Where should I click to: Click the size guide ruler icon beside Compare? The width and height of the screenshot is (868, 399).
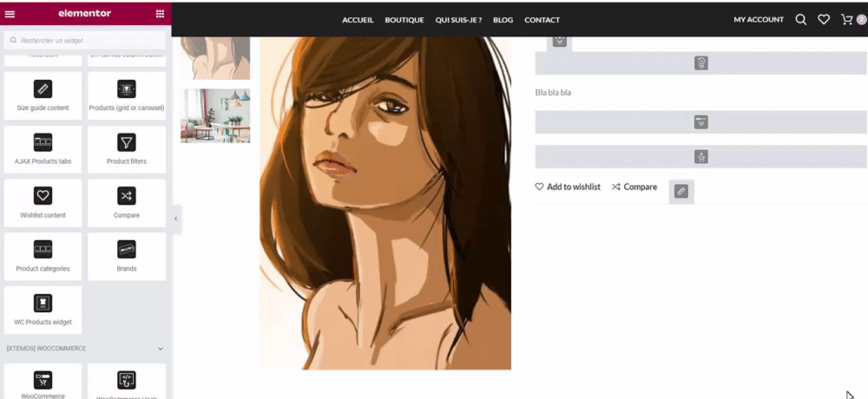(x=681, y=192)
